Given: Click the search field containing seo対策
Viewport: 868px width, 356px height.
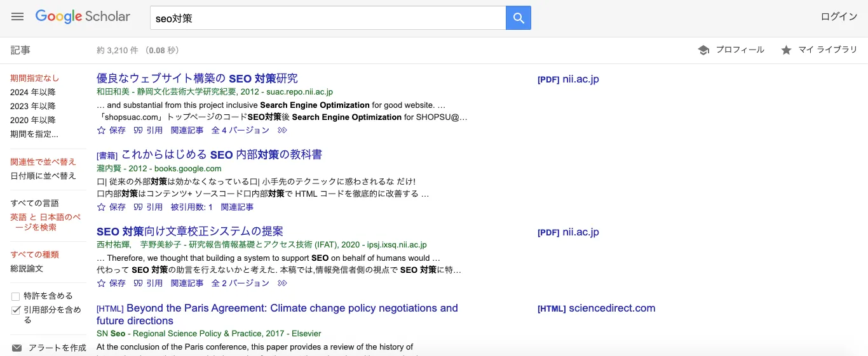Looking at the screenshot, I should coord(328,18).
